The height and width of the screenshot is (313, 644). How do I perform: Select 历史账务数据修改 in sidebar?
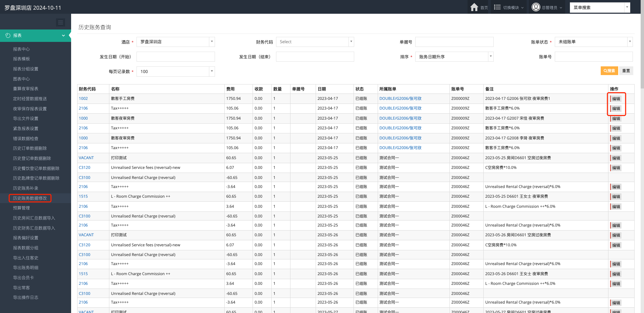pyautogui.click(x=30, y=198)
